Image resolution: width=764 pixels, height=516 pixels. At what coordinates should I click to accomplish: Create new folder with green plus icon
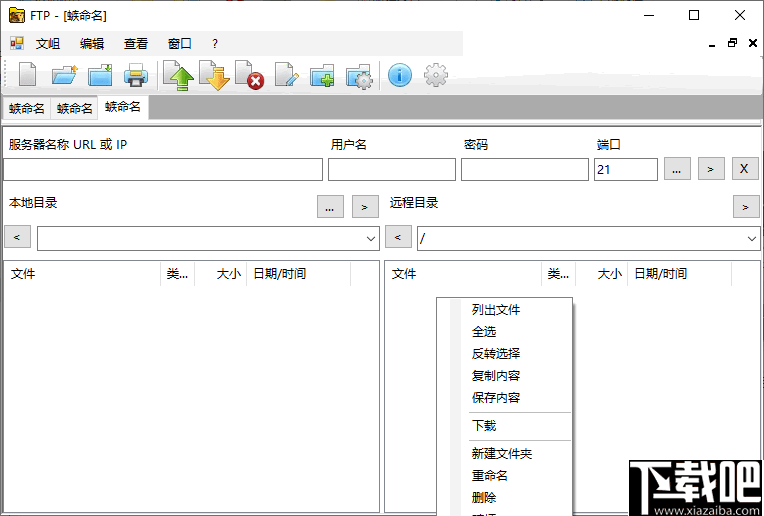(322, 76)
